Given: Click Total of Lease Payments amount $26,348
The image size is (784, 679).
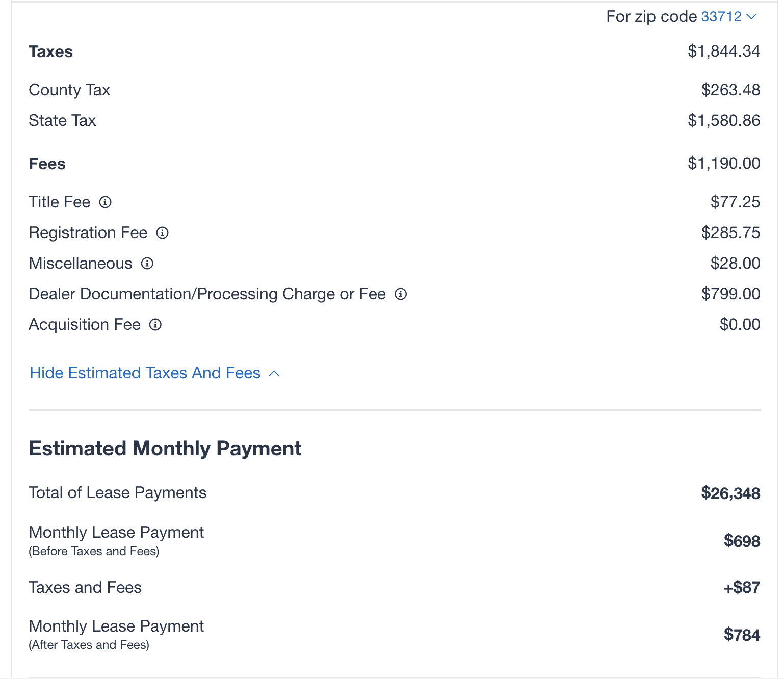Looking at the screenshot, I should click(730, 493).
